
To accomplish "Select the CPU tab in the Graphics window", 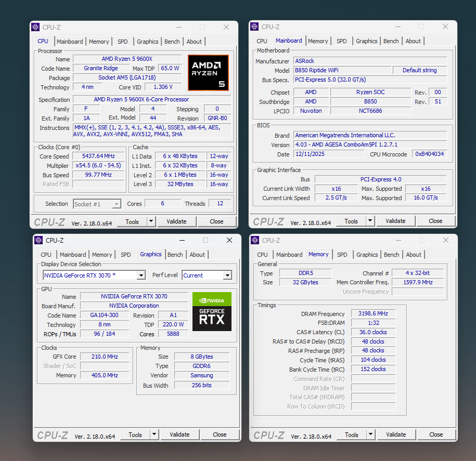I will 46,255.
